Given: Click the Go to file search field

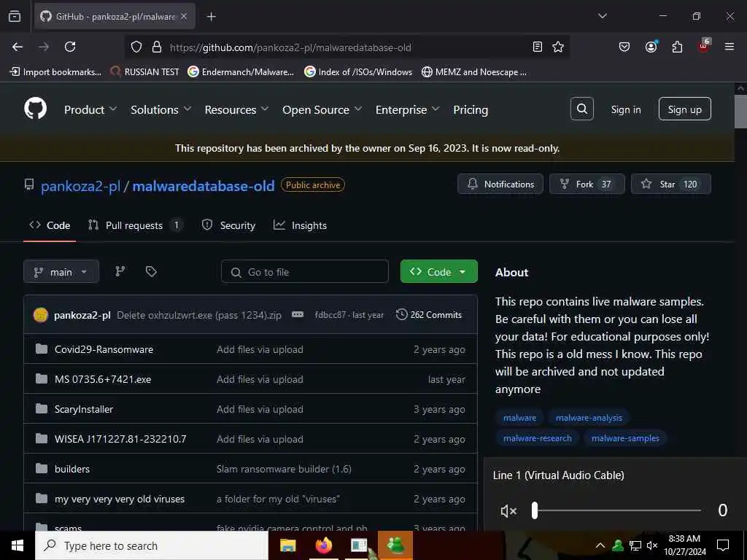Looking at the screenshot, I should [305, 272].
